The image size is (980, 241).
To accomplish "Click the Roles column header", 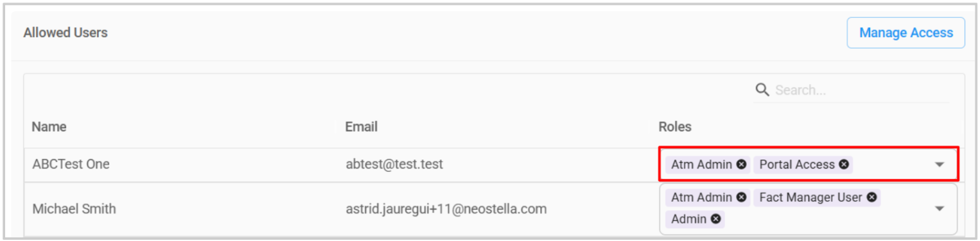I will (x=675, y=127).
